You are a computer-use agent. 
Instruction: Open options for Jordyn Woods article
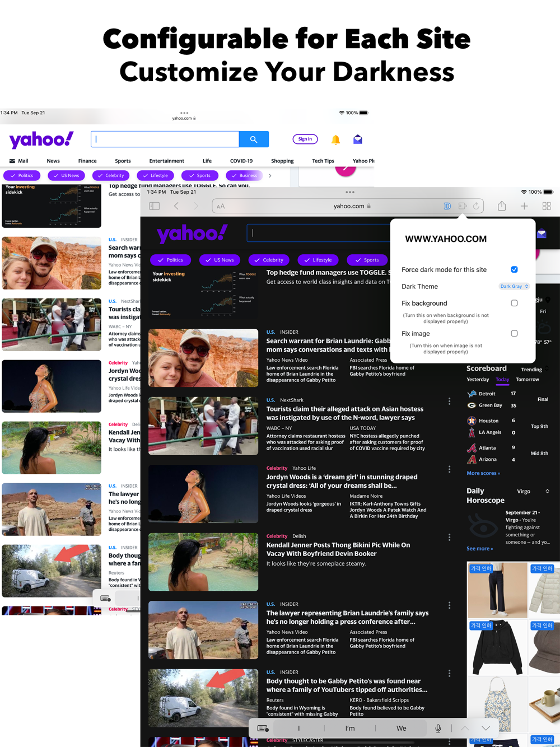pyautogui.click(x=449, y=469)
